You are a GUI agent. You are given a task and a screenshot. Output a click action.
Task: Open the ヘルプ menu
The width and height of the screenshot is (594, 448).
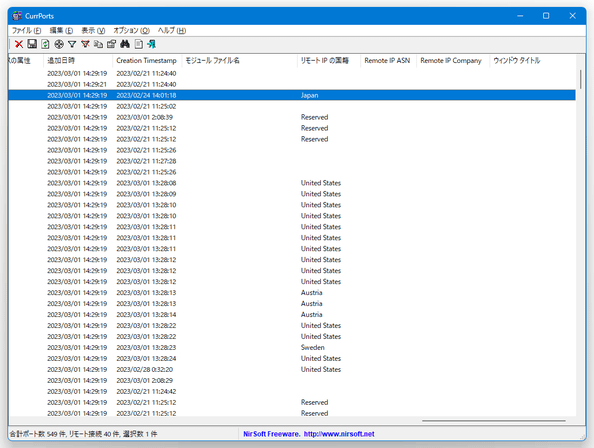coord(172,30)
